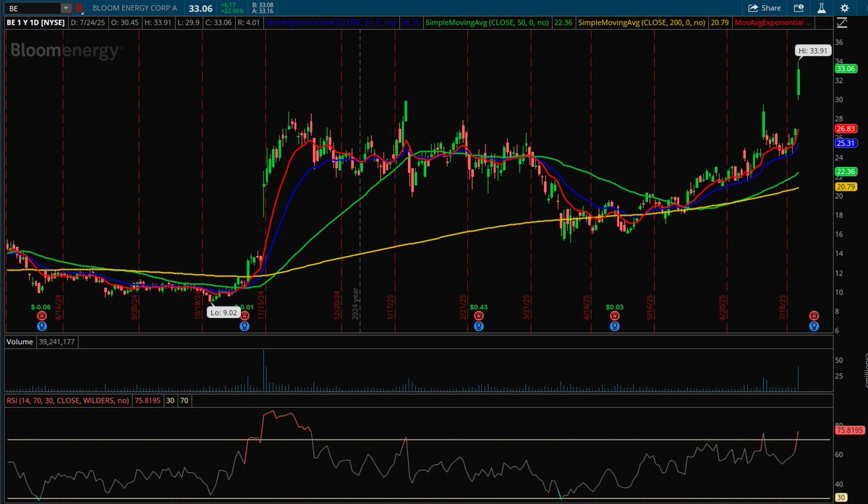Open chart settings gear icon
The height and width of the screenshot is (504, 868).
pos(845,8)
